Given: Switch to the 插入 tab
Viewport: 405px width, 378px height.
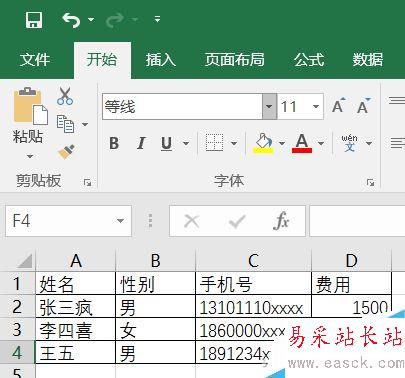Looking at the screenshot, I should [161, 60].
